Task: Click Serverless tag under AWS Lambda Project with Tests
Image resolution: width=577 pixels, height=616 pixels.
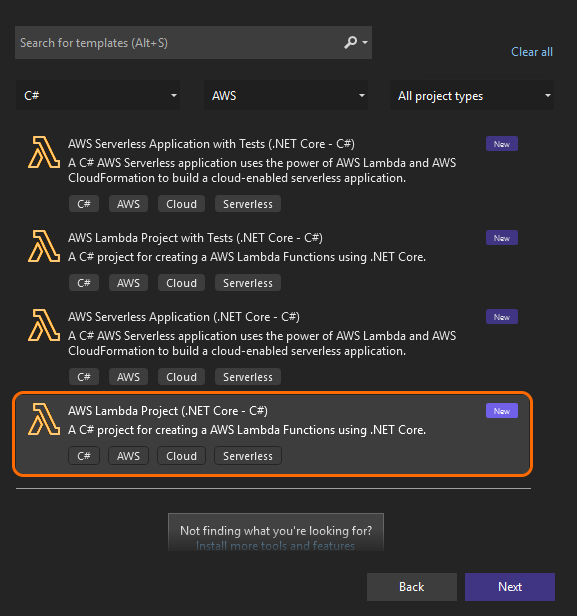Action: click(x=248, y=283)
